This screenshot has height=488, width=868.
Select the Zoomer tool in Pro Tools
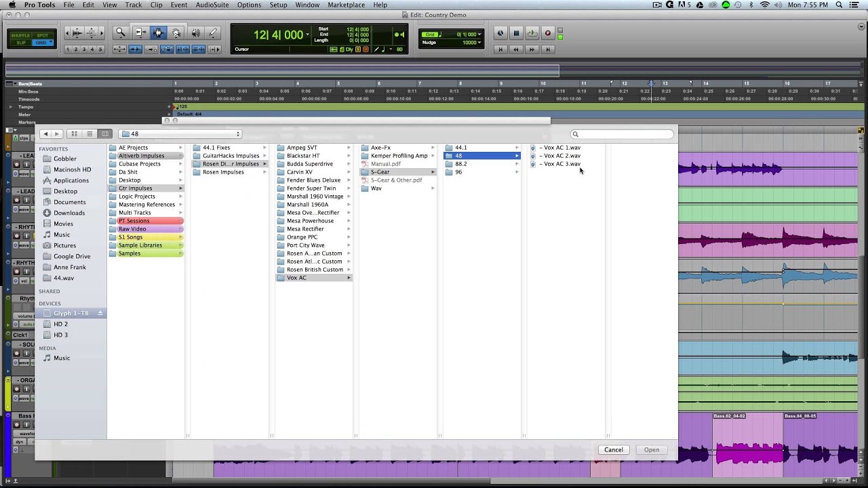coord(121,33)
